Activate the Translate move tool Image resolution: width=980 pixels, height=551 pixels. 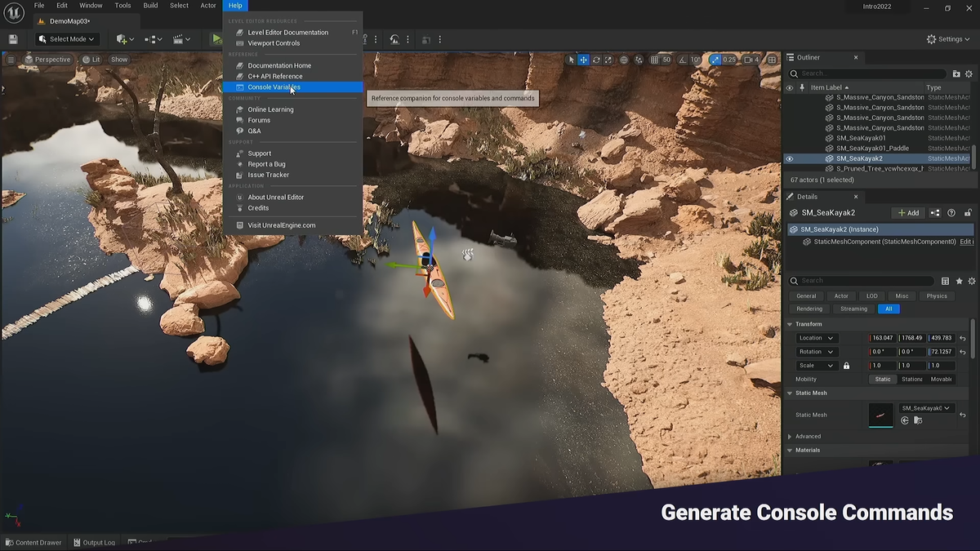(583, 60)
